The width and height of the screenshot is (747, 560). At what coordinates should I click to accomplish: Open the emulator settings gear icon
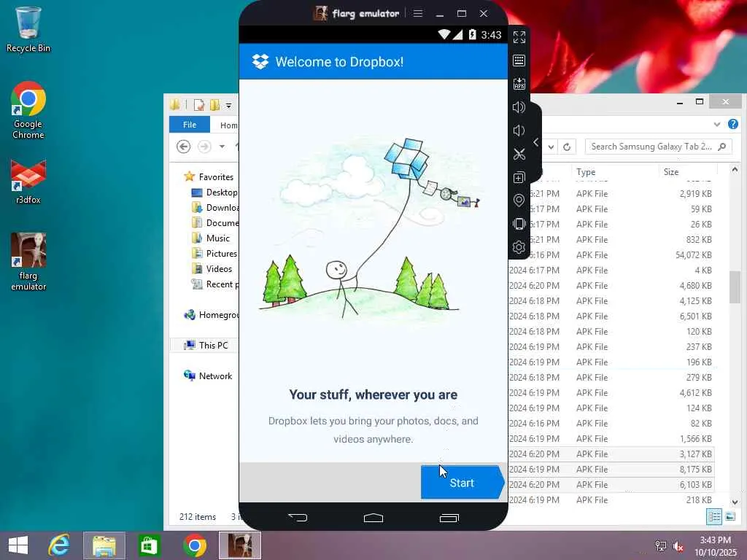(519, 247)
